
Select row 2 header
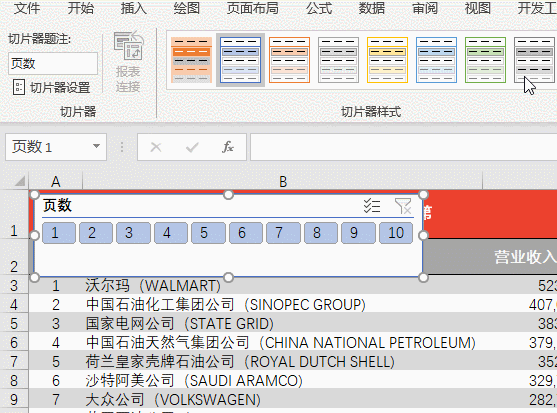14,257
